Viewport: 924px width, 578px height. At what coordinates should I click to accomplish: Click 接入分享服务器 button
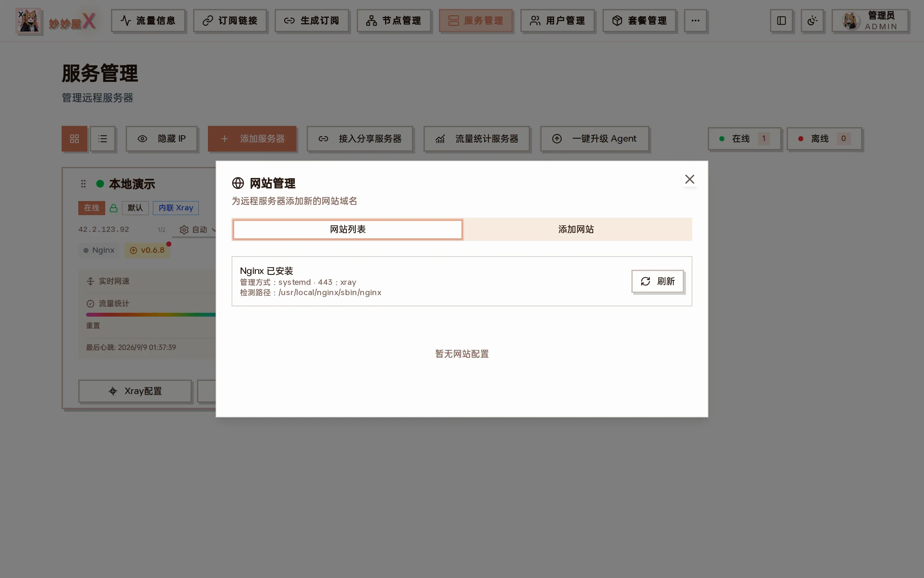[x=360, y=139]
